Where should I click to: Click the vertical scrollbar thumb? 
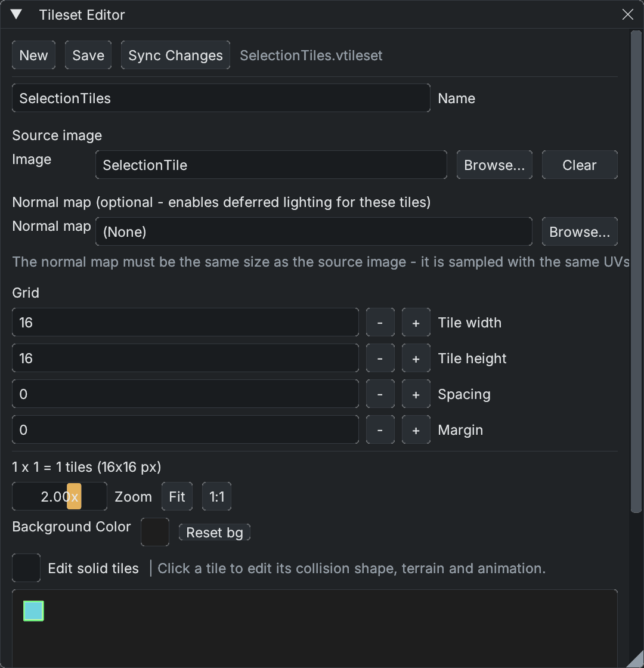point(636,271)
